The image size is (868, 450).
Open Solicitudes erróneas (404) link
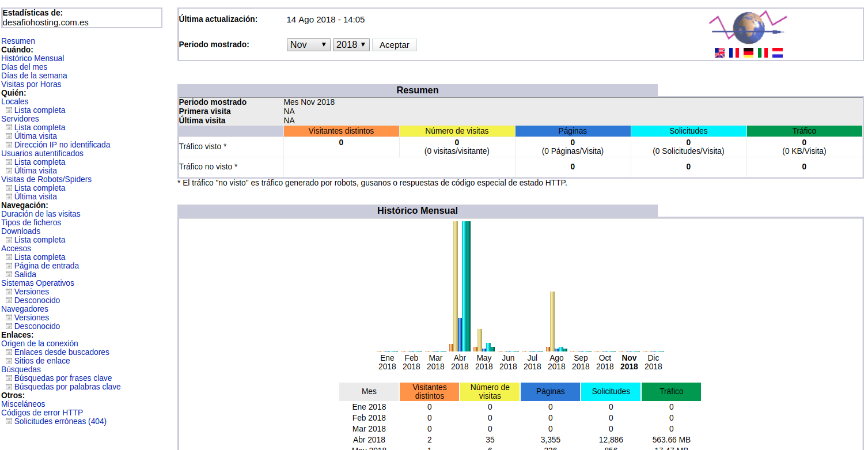(60, 421)
